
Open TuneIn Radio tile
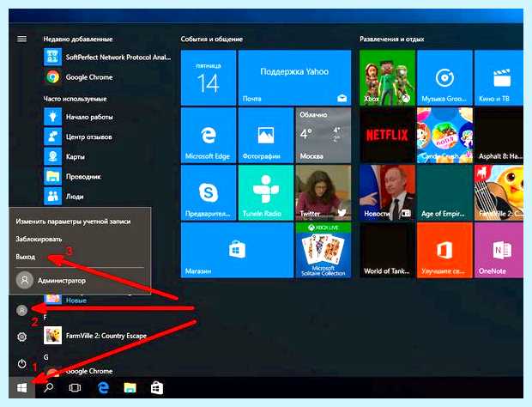(266, 192)
